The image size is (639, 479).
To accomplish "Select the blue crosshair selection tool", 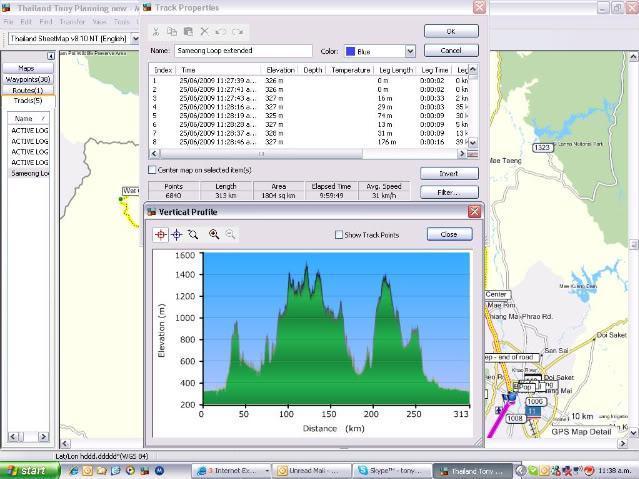I will [176, 234].
